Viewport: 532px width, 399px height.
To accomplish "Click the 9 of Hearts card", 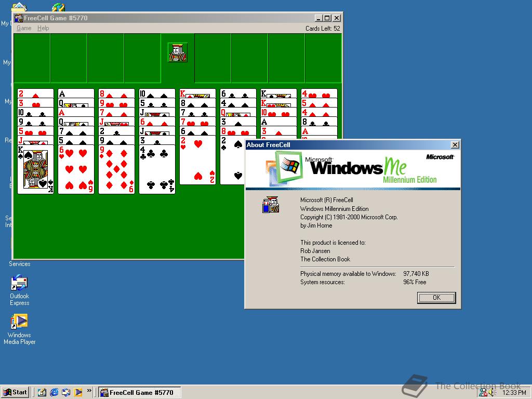I will tap(116, 103).
